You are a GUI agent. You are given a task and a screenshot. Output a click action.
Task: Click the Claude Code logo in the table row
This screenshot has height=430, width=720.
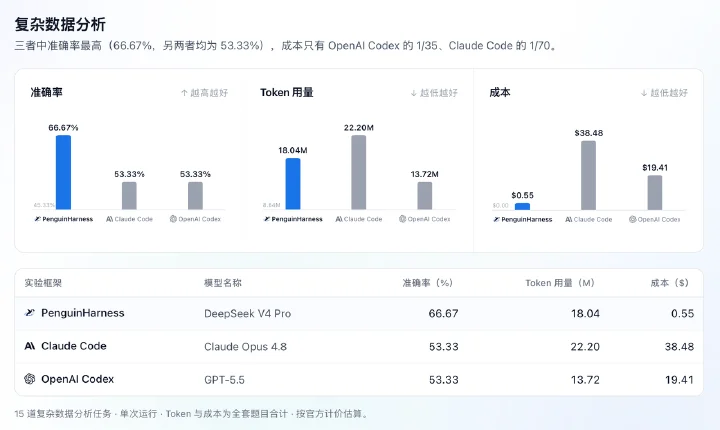[x=30, y=346]
